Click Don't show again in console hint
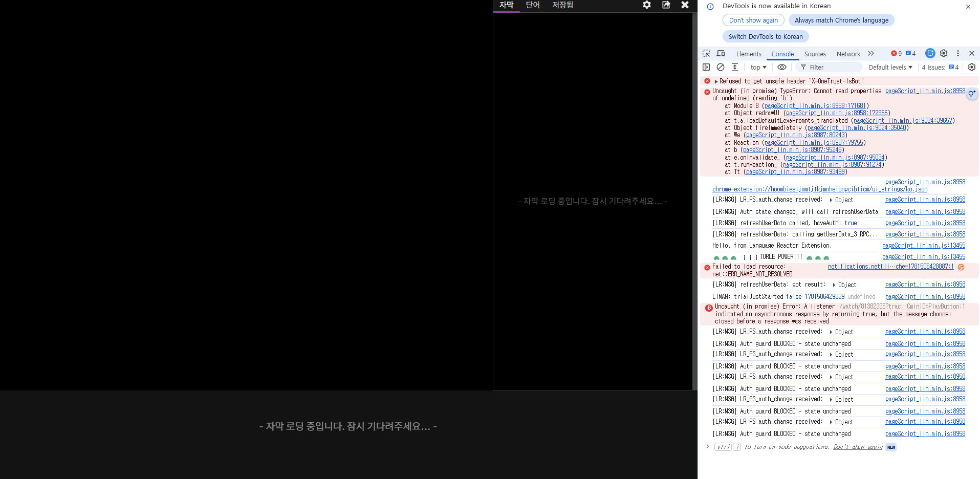980x479 pixels. tap(858, 447)
